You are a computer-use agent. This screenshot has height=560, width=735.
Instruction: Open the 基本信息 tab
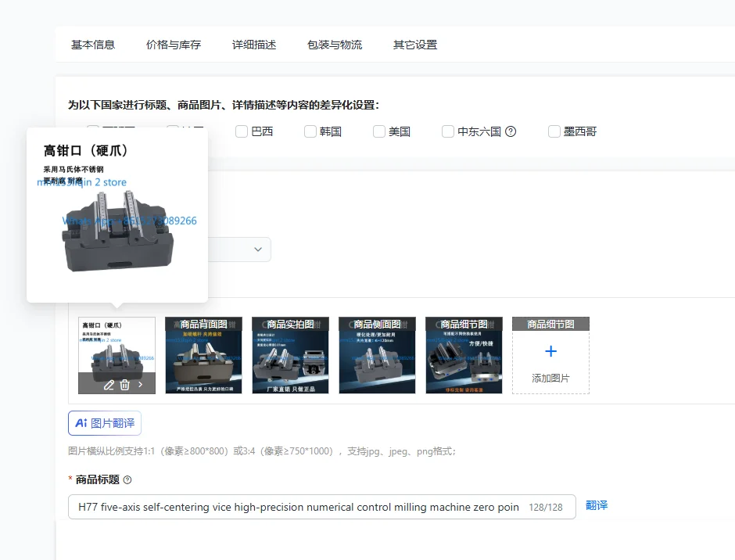pyautogui.click(x=93, y=45)
